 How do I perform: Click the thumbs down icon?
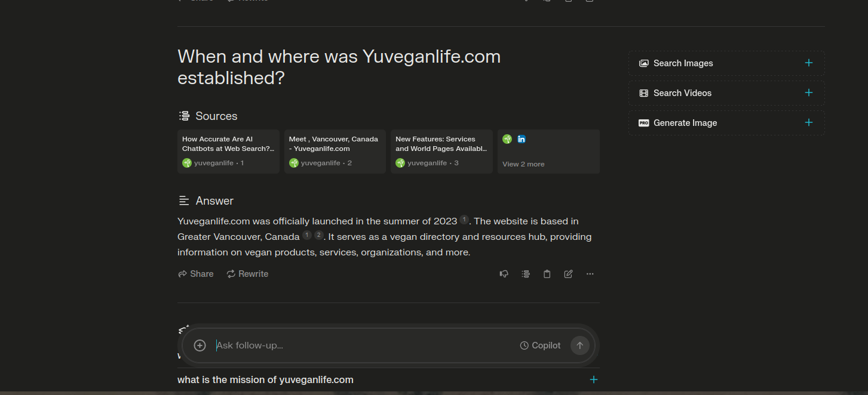pyautogui.click(x=504, y=274)
